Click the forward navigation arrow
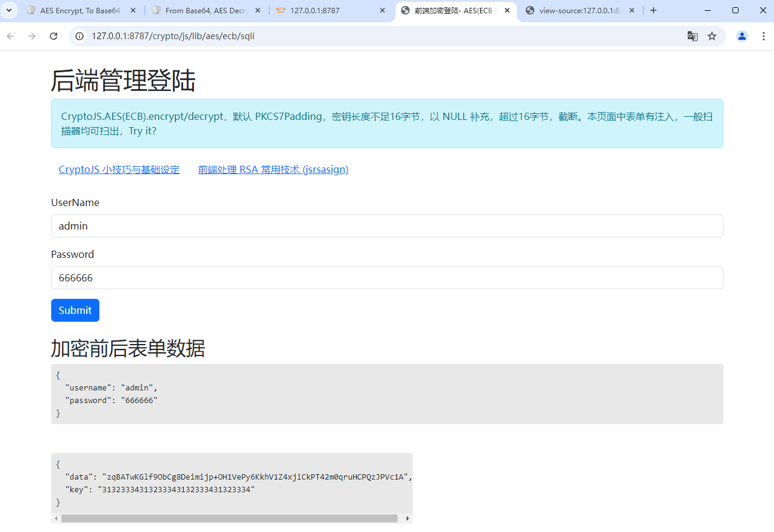 coord(31,36)
